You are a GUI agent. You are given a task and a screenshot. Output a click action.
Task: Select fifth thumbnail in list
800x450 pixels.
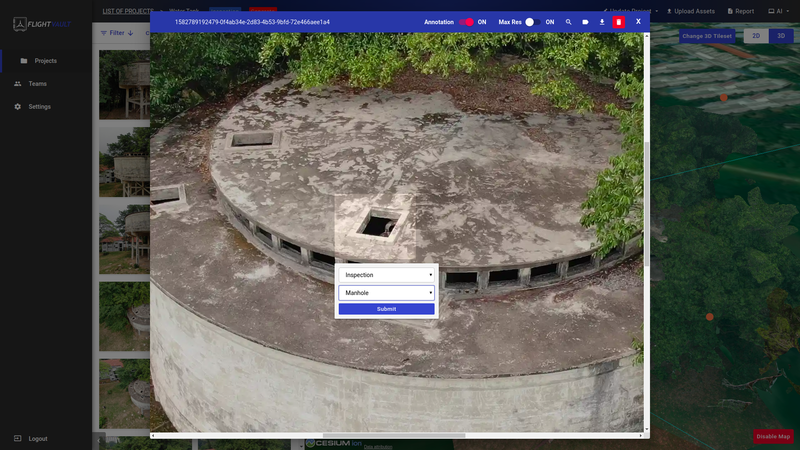tap(124, 394)
